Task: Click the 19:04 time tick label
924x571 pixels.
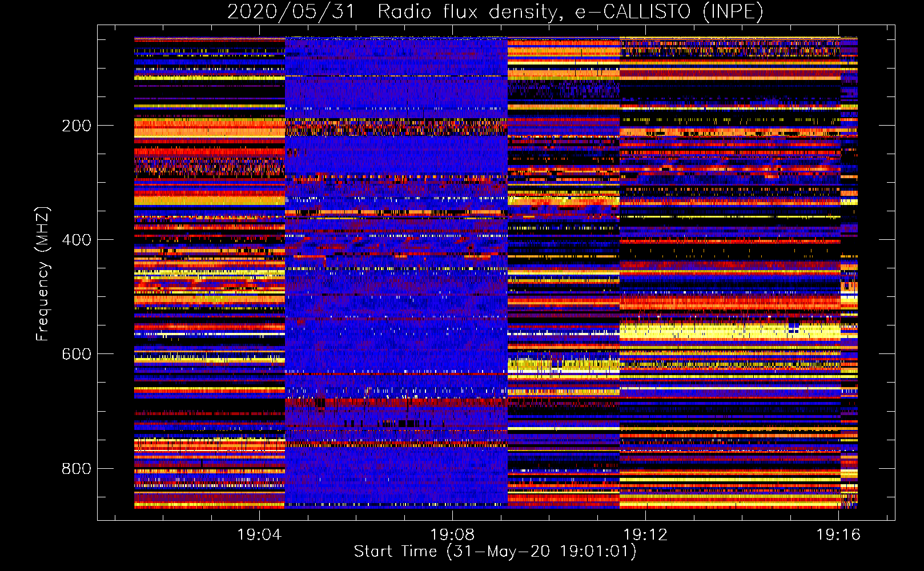Action: 259,535
